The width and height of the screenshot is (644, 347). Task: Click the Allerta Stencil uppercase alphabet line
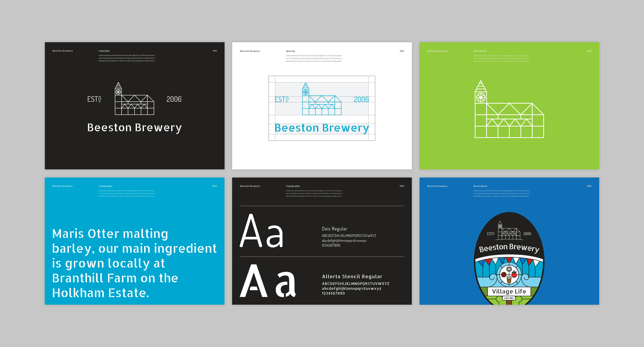point(356,284)
